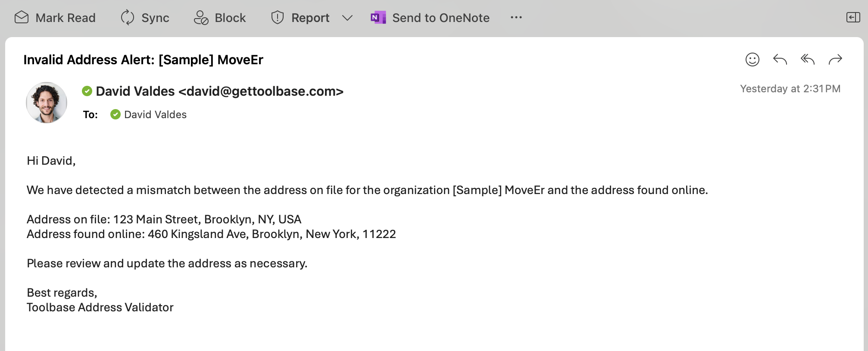
Task: Click sender name David Valdes with email address
Action: point(219,91)
